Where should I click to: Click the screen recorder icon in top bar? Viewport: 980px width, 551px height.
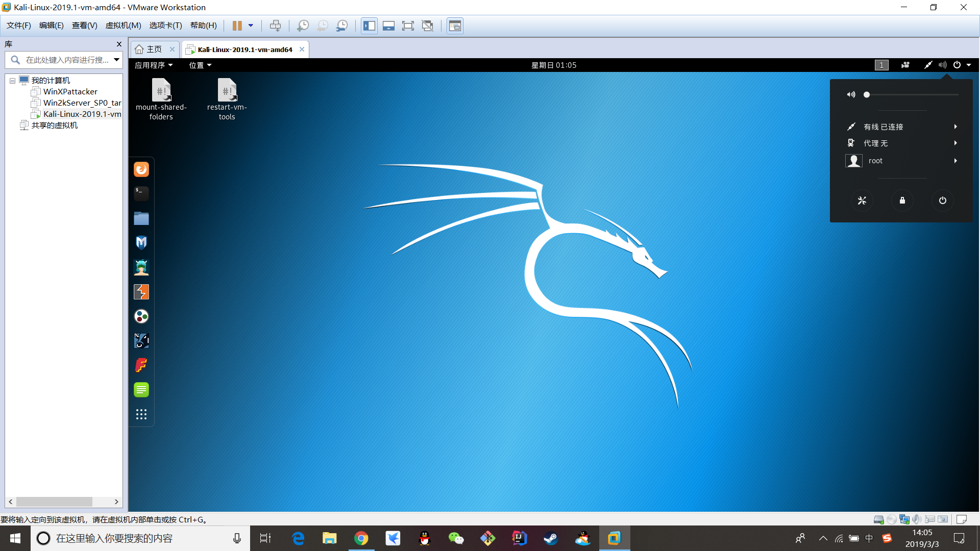pos(905,65)
